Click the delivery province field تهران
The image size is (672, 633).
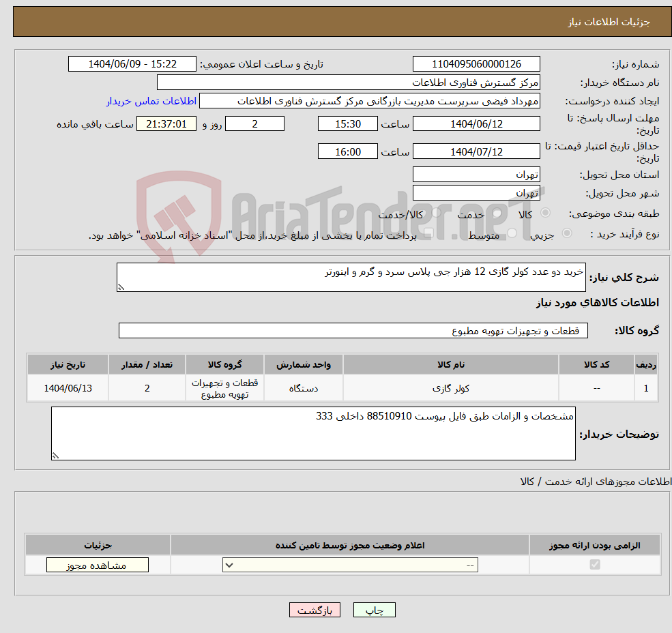[x=476, y=175]
